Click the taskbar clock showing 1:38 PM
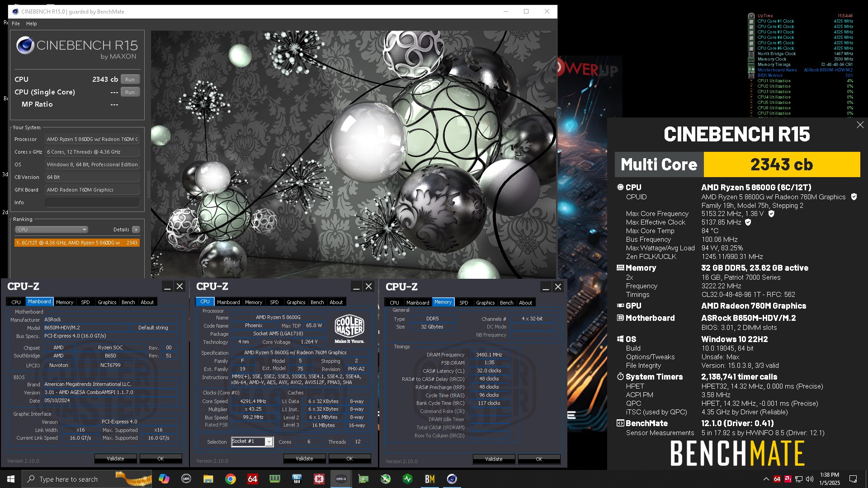 coord(829,479)
